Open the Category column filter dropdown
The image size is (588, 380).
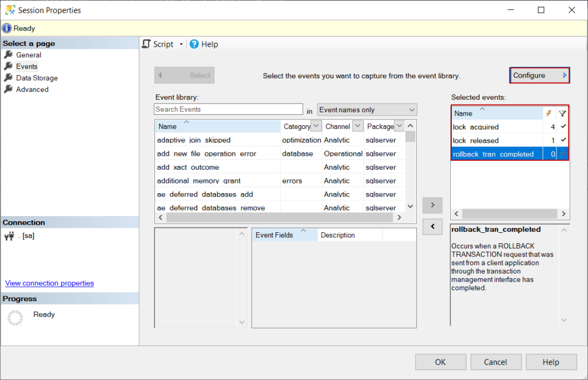click(x=315, y=126)
